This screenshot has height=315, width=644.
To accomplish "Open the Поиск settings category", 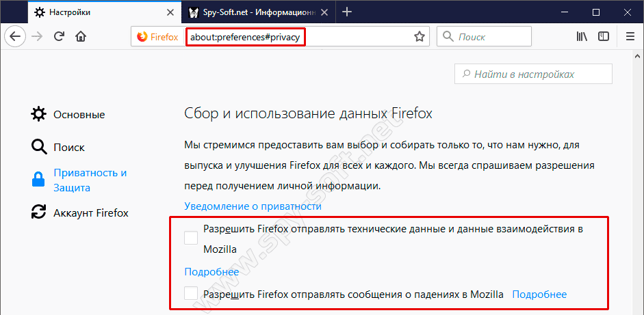I will pos(58,147).
